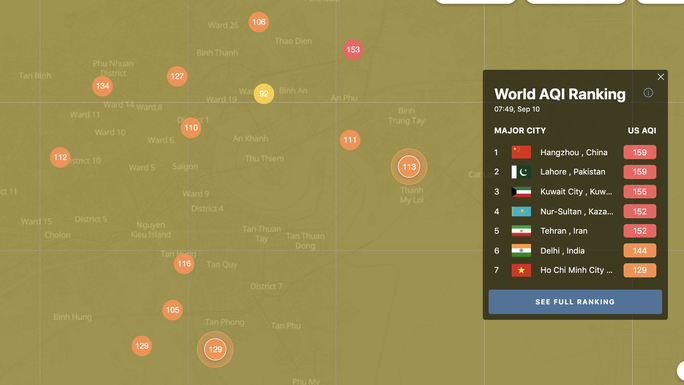This screenshot has height=385, width=684.
Task: Select the Nur-Sultan ranking row
Action: click(x=575, y=211)
